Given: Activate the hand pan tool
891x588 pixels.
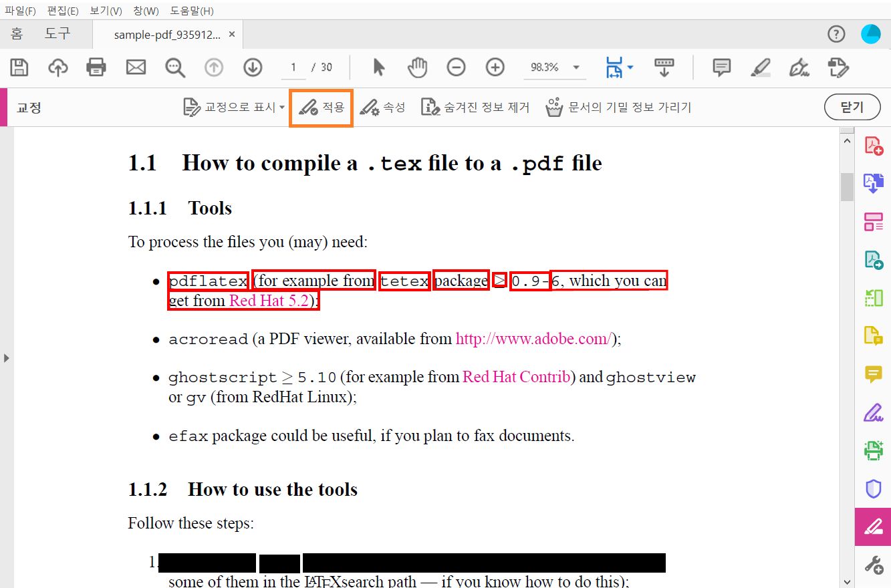Looking at the screenshot, I should click(418, 67).
